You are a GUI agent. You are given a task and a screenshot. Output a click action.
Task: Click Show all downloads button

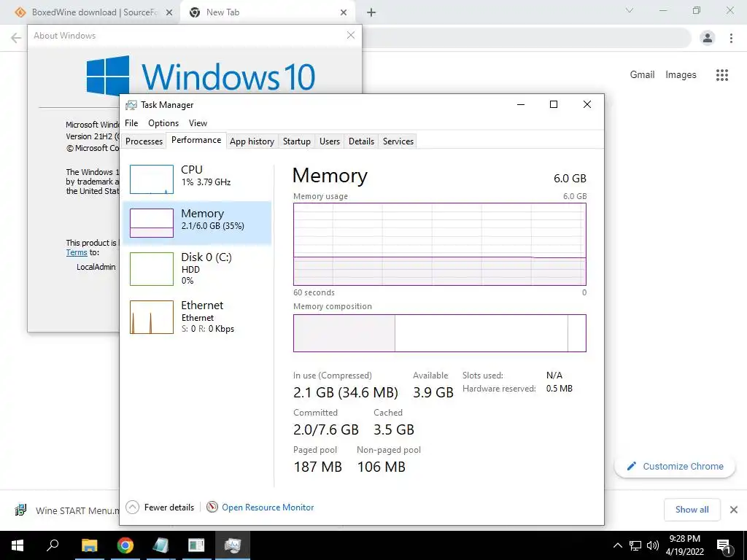(x=692, y=510)
